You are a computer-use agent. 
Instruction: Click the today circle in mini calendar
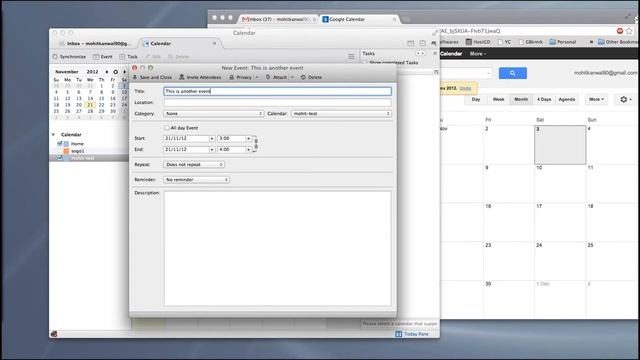116,72
